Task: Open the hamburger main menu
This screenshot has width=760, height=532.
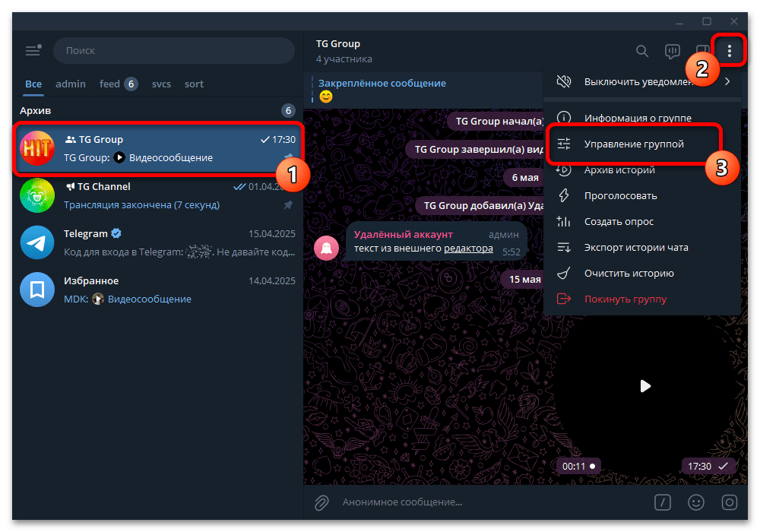Action: (x=33, y=50)
